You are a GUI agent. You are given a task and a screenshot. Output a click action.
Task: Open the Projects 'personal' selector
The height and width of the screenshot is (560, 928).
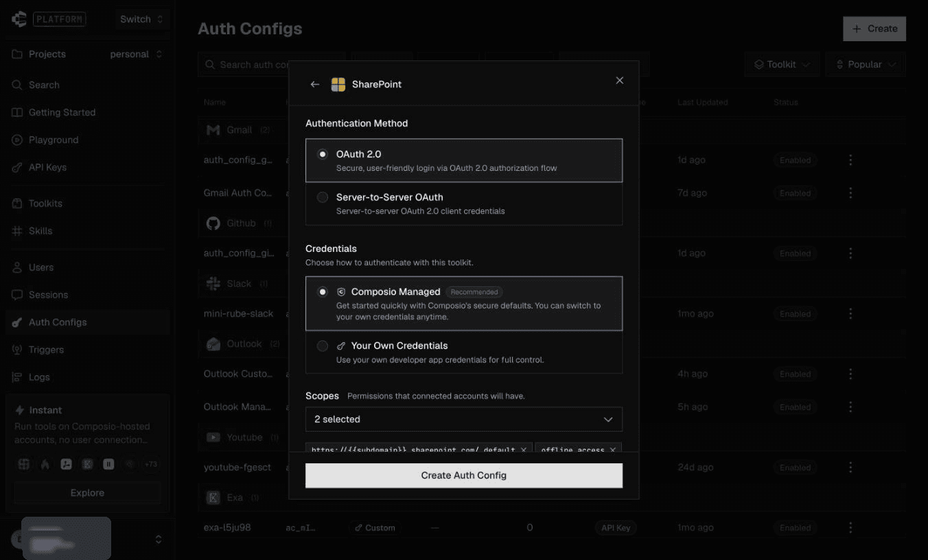click(x=137, y=54)
